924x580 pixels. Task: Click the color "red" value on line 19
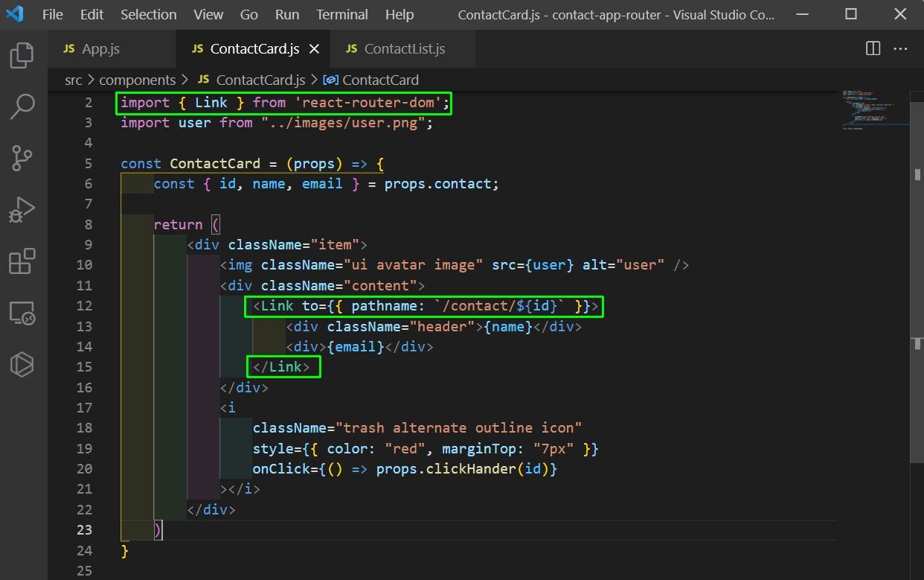[x=405, y=448]
